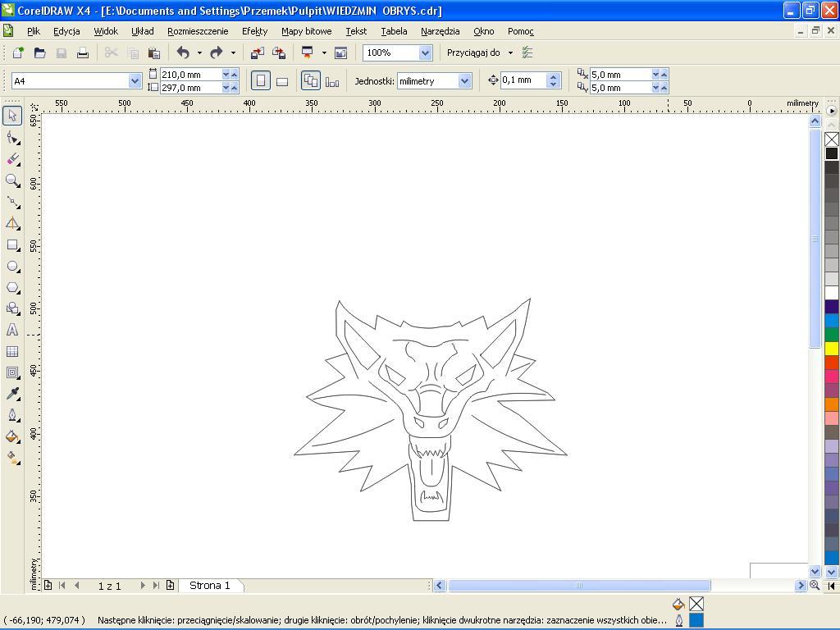This screenshot has height=630, width=840.
Task: Select the Text tool
Action: click(12, 330)
